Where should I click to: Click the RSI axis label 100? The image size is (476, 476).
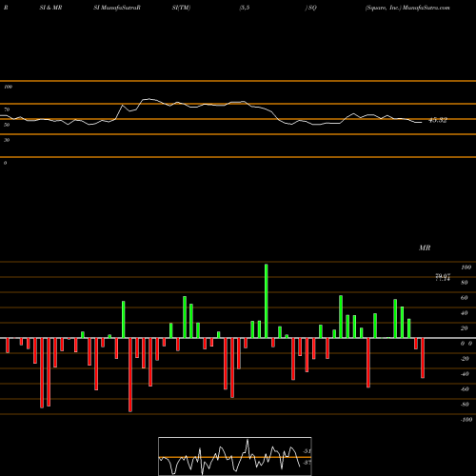pos(8,87)
